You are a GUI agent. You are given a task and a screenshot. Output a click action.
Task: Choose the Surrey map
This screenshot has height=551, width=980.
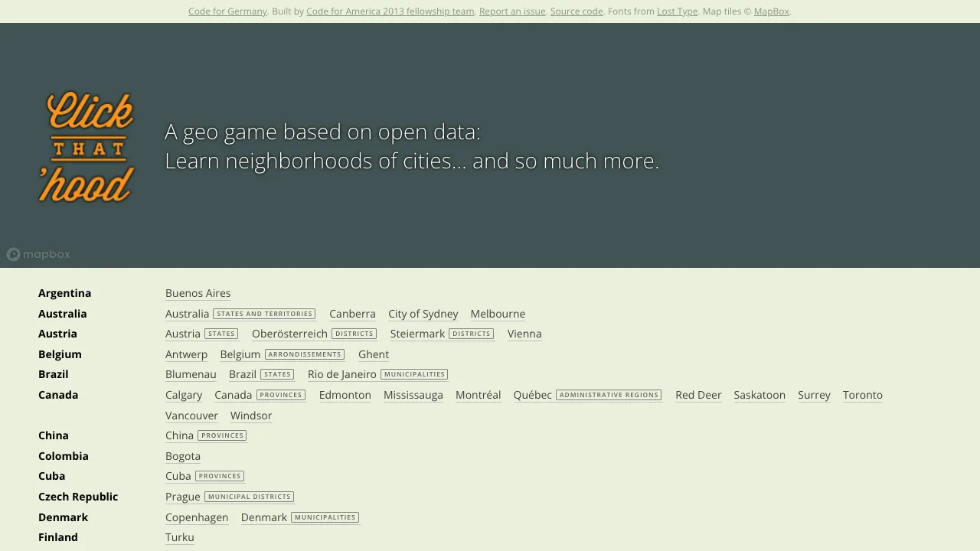(x=814, y=395)
